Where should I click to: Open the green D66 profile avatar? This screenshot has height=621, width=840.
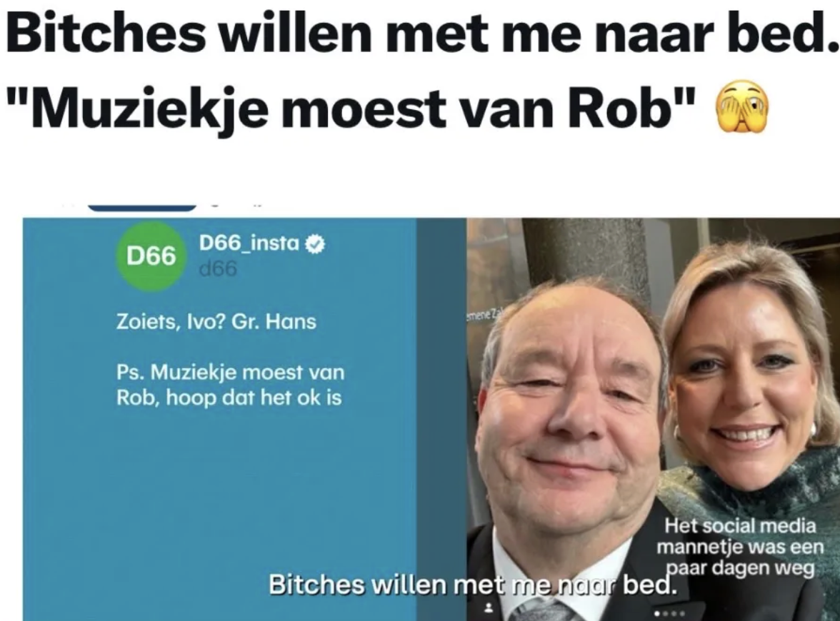point(151,256)
